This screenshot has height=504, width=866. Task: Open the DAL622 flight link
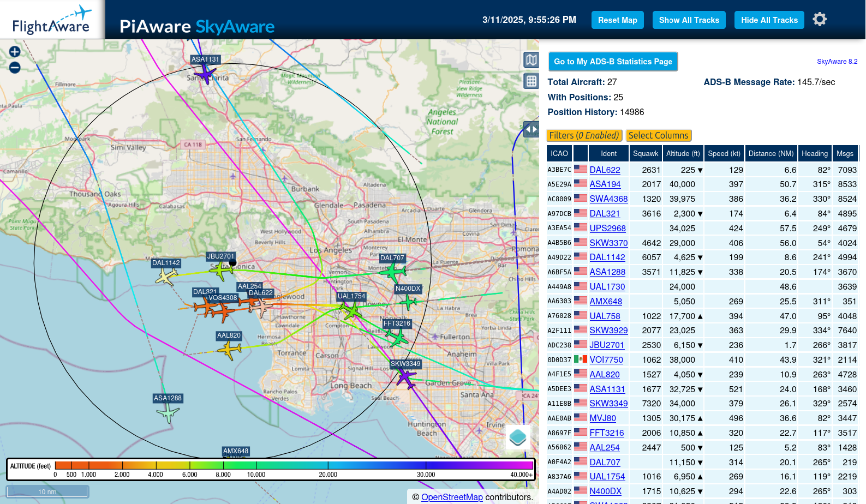coord(605,170)
